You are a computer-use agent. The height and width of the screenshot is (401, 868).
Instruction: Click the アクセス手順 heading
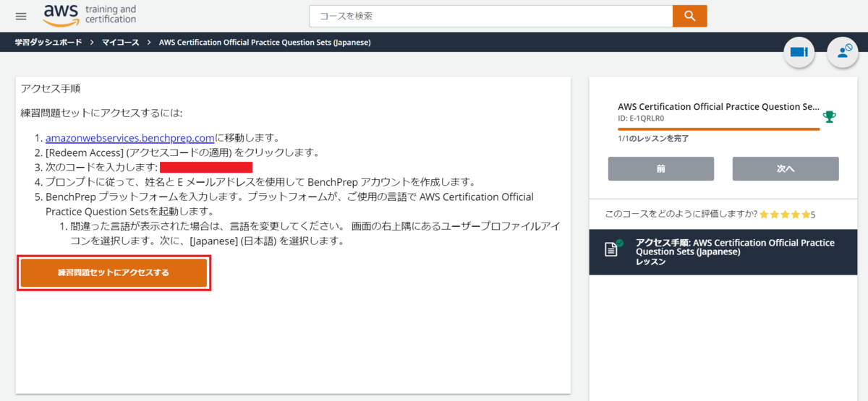pyautogui.click(x=51, y=88)
